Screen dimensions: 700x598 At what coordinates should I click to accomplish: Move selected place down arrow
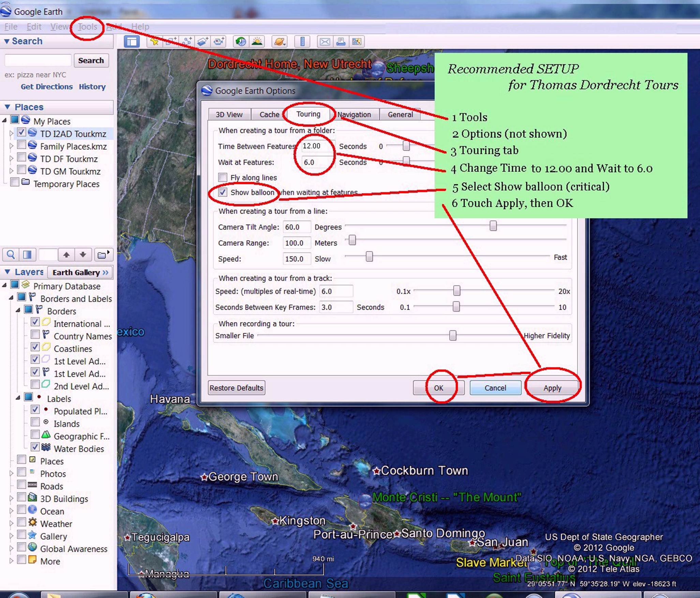pyautogui.click(x=83, y=254)
